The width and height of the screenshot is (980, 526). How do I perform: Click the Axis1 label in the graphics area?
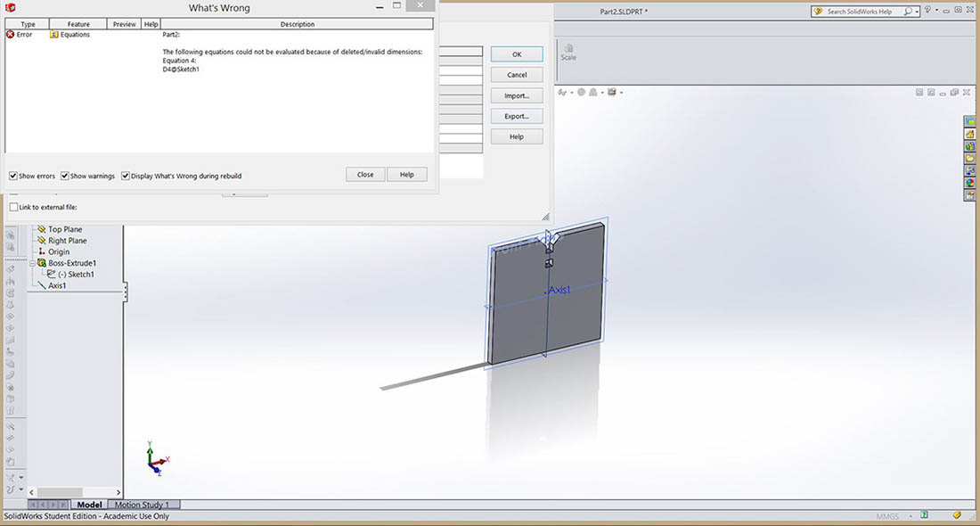tap(559, 290)
